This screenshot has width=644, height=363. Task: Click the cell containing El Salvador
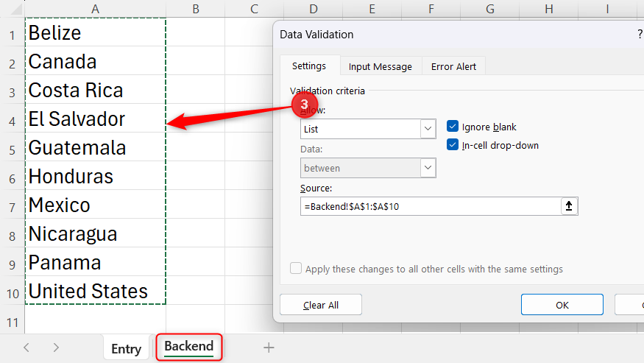95,119
